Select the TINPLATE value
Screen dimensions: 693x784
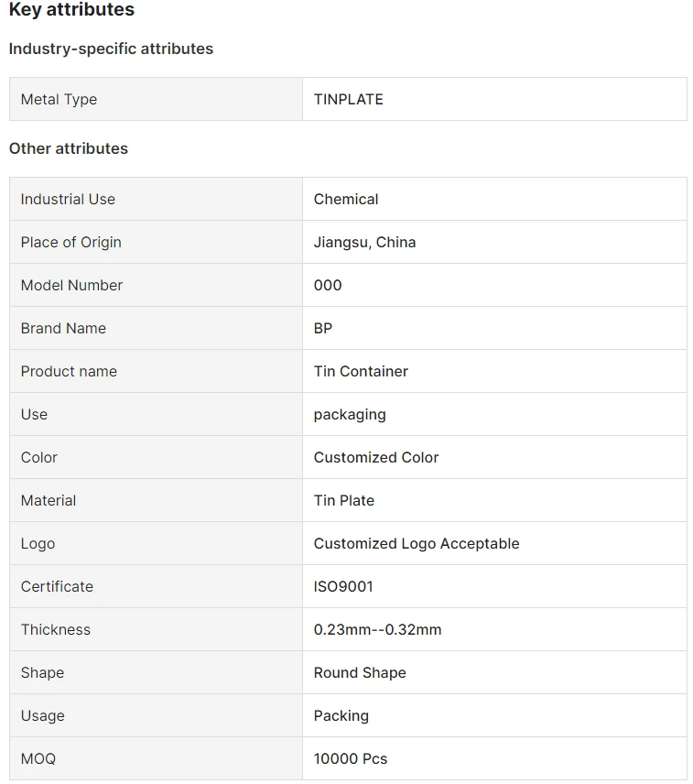coord(348,99)
